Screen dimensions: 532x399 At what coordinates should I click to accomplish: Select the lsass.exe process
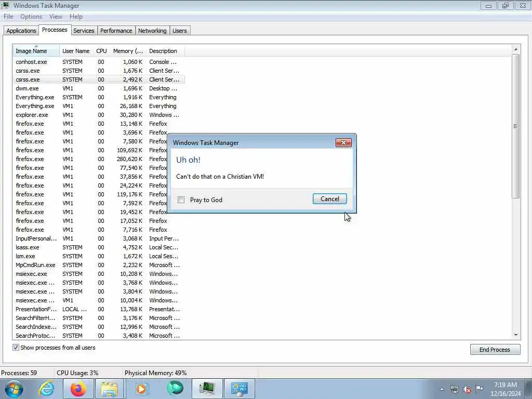(99, 247)
